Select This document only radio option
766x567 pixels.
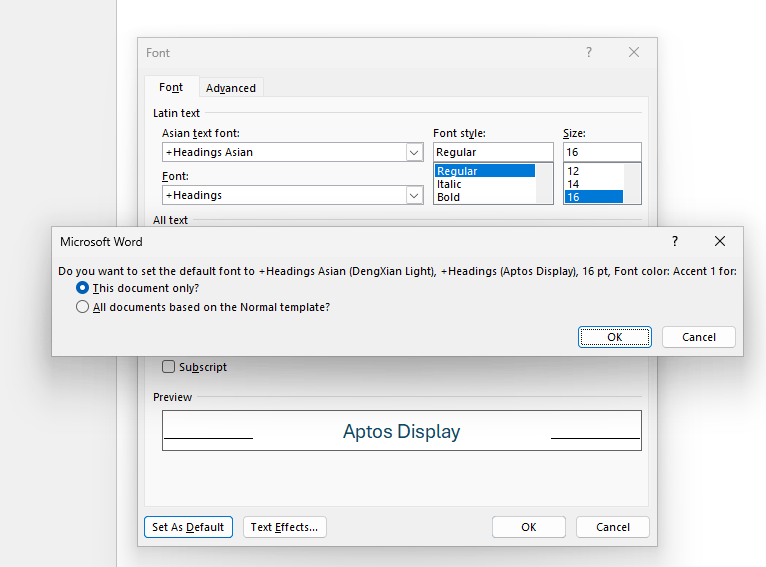click(x=82, y=288)
